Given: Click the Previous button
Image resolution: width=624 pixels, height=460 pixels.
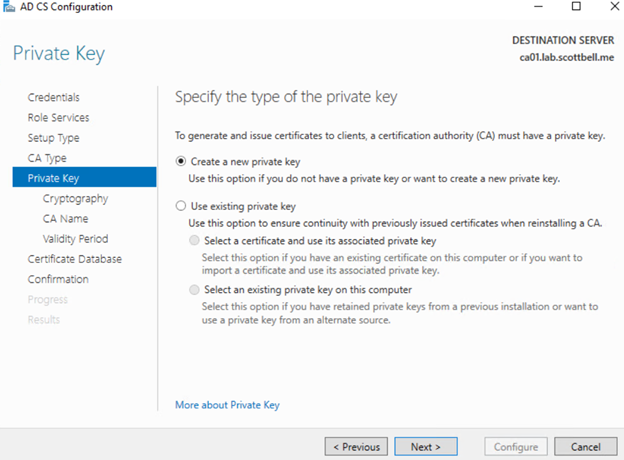Looking at the screenshot, I should (x=356, y=446).
